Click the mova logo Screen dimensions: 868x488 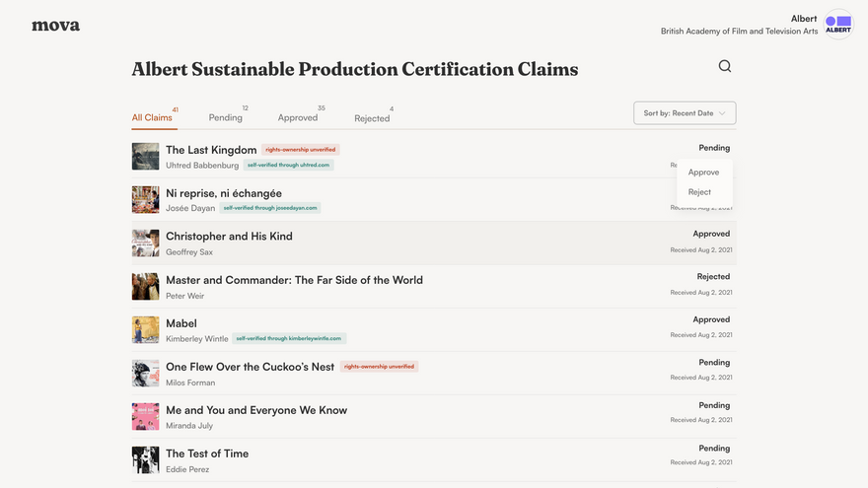point(56,26)
